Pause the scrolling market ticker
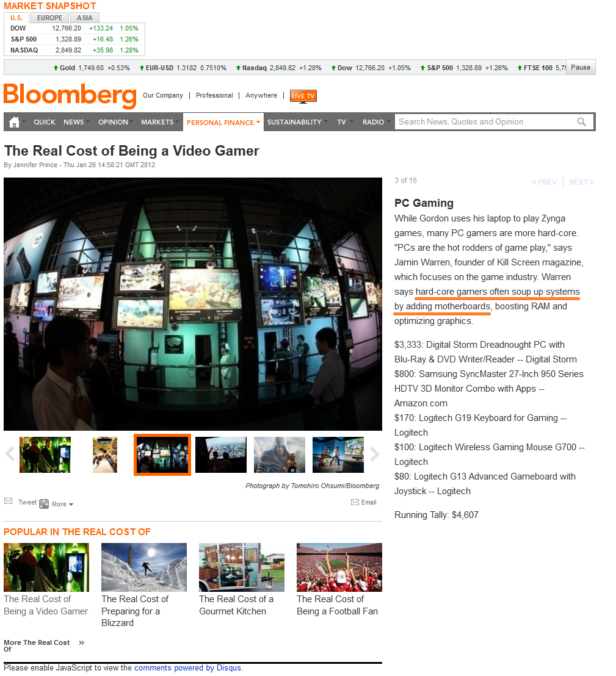The width and height of the screenshot is (616, 676). [x=580, y=67]
